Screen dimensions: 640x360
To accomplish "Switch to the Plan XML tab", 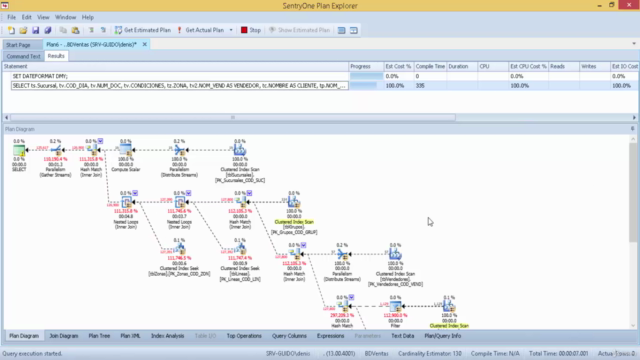I will point(130,336).
